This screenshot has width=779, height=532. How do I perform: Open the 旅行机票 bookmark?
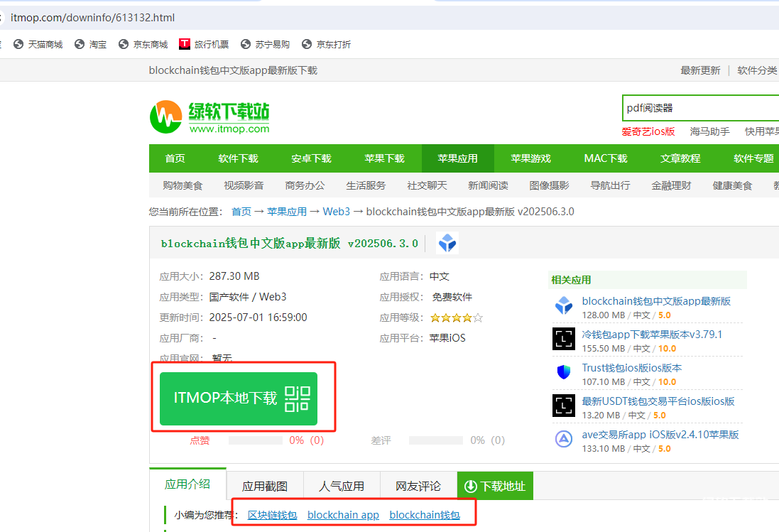205,44
